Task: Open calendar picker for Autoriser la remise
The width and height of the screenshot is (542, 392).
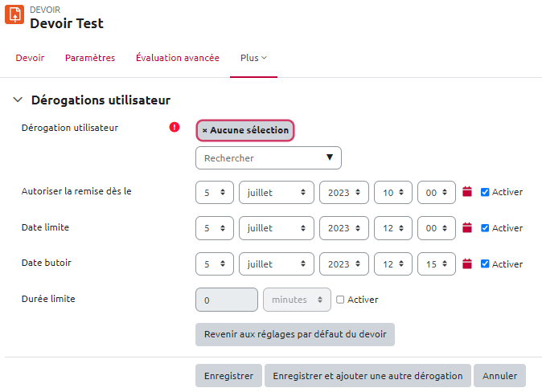Action: pos(466,192)
